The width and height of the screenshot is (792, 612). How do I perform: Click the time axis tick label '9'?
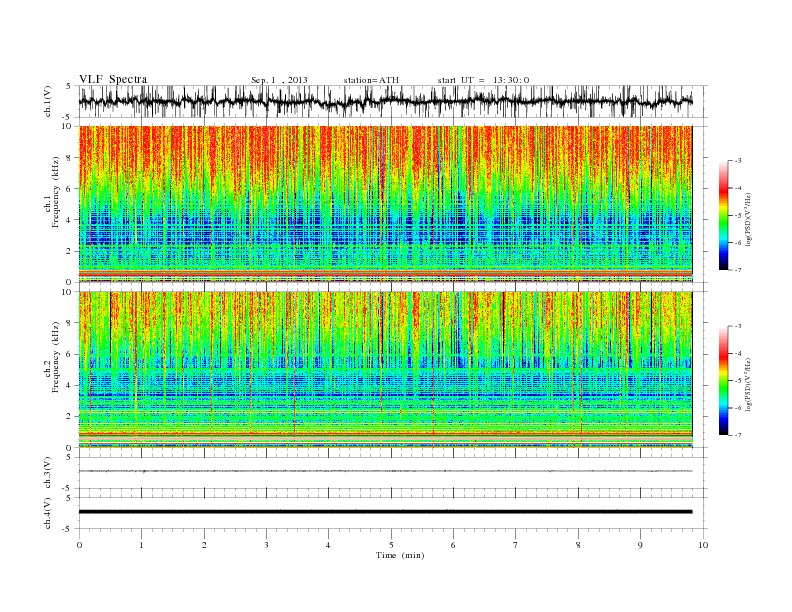pos(640,545)
